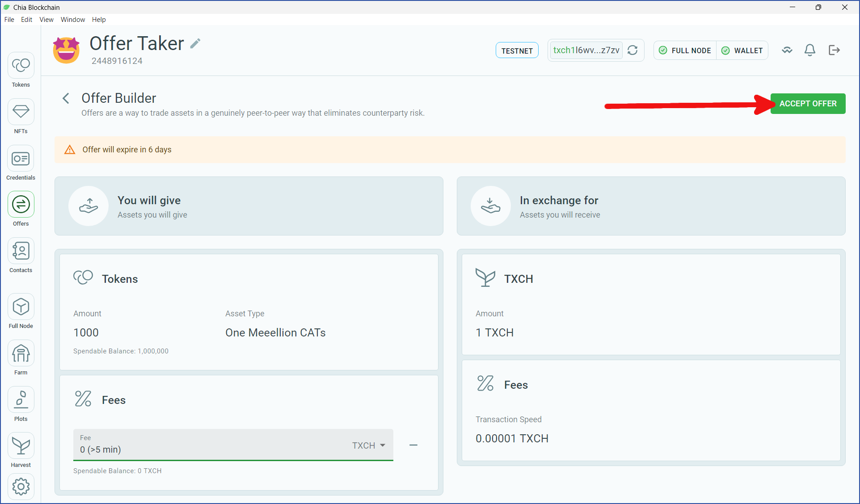Remove the fee with the minus icon
Image resolution: width=860 pixels, height=504 pixels.
click(413, 445)
